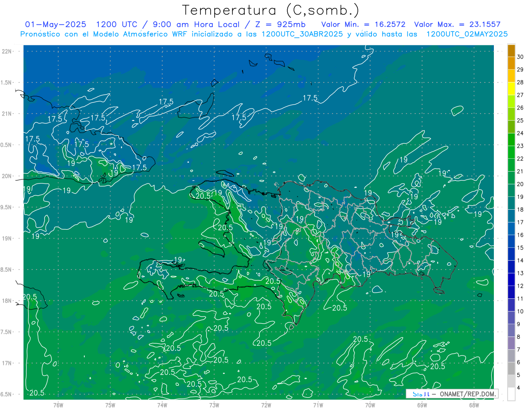The width and height of the screenshot is (532, 411).
Task: Click the '76W' longitude axis label
Action: [x=58, y=405]
